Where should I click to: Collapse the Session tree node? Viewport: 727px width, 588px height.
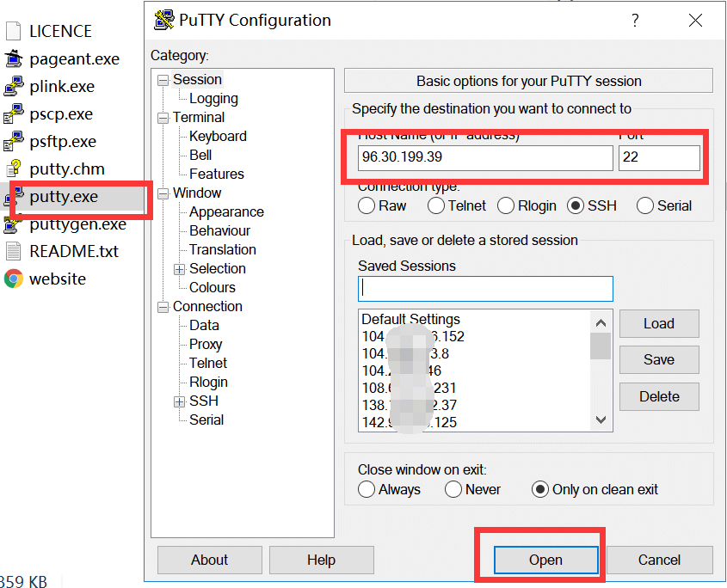[163, 81]
